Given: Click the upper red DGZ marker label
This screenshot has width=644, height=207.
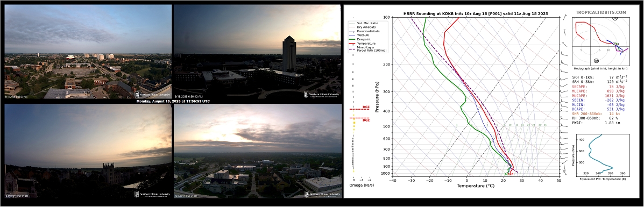Looking at the screenshot, I should pos(365,106).
